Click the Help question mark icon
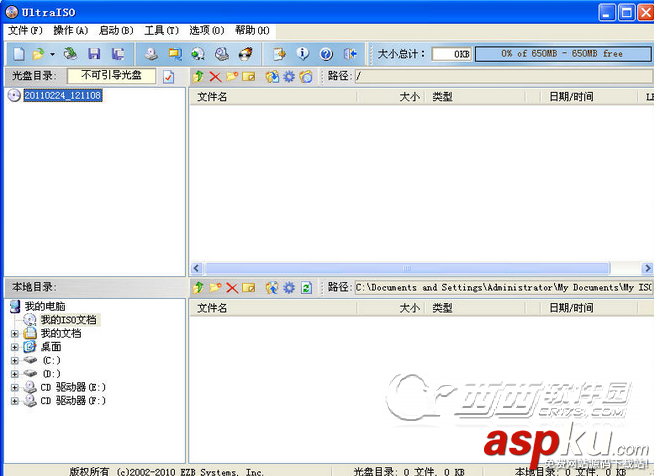This screenshot has height=476, width=654. tap(326, 54)
